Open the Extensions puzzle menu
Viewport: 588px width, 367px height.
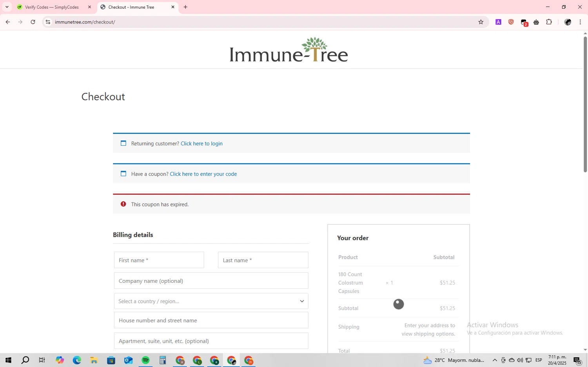pos(549,22)
